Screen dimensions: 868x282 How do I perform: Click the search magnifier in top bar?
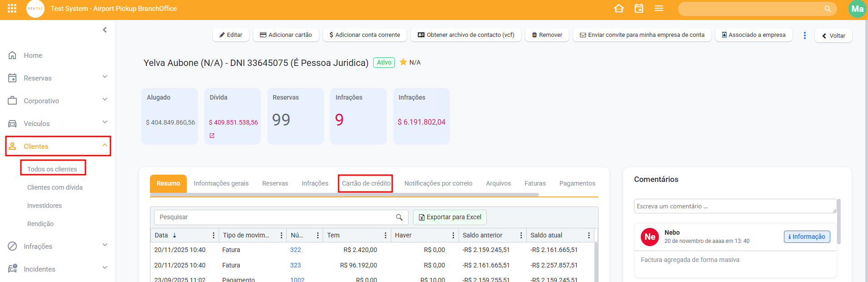(x=828, y=9)
